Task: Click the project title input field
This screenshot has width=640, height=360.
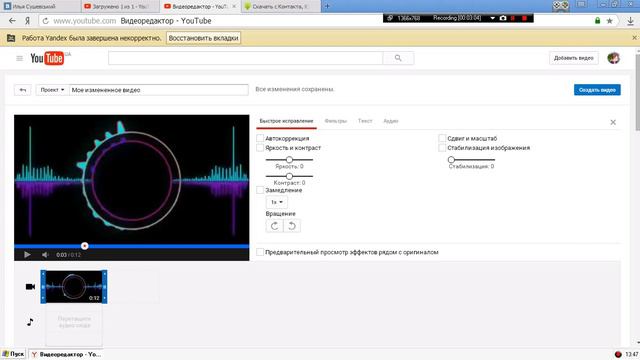Action: 159,90
